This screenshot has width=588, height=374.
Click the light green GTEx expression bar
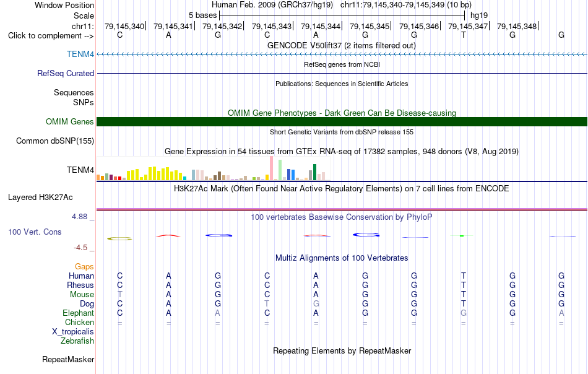280,170
